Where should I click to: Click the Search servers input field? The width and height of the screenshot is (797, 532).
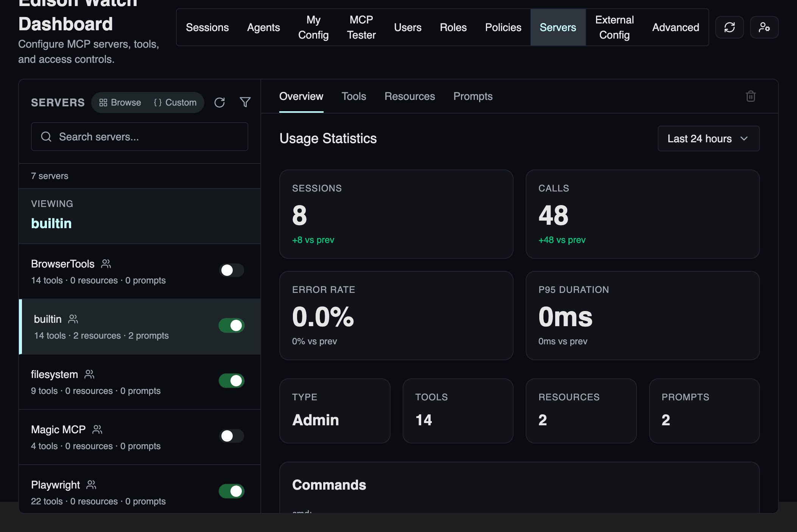click(x=139, y=137)
